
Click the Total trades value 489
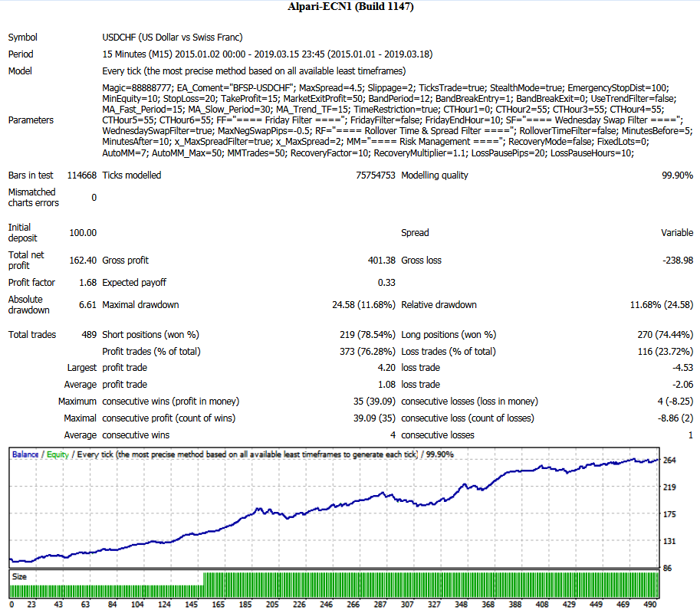click(x=89, y=335)
